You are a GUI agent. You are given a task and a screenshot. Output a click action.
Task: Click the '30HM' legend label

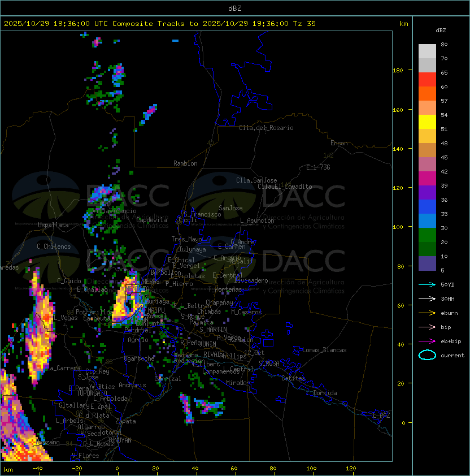[x=447, y=298]
